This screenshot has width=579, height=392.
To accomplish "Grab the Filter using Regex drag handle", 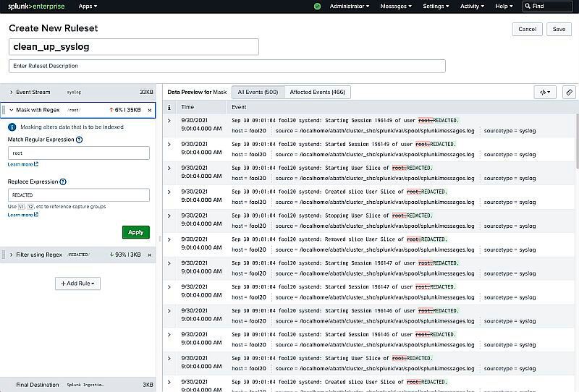I will tap(4, 255).
